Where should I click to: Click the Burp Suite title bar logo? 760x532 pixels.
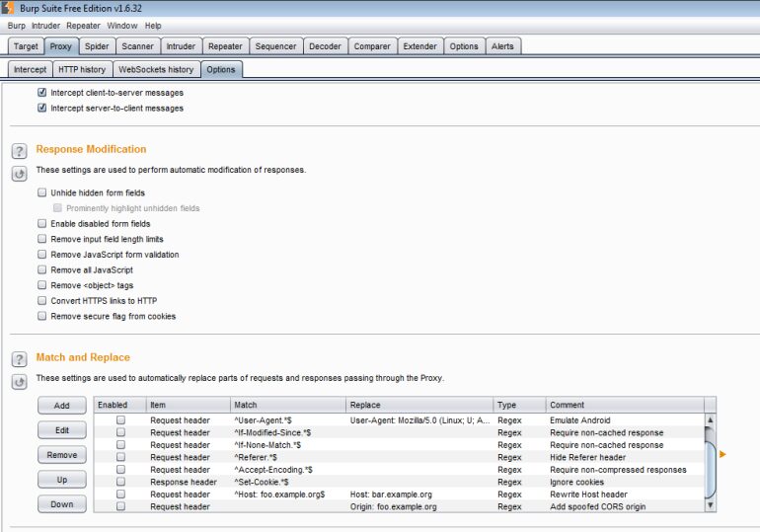pyautogui.click(x=8, y=8)
